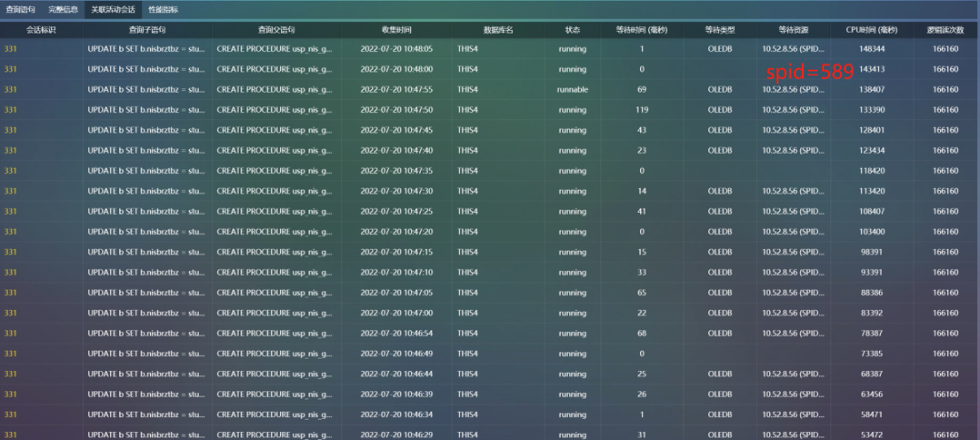Image resolution: width=980 pixels, height=440 pixels.
Task: Sort by the 收集时间 column header
Action: pyautogui.click(x=396, y=30)
